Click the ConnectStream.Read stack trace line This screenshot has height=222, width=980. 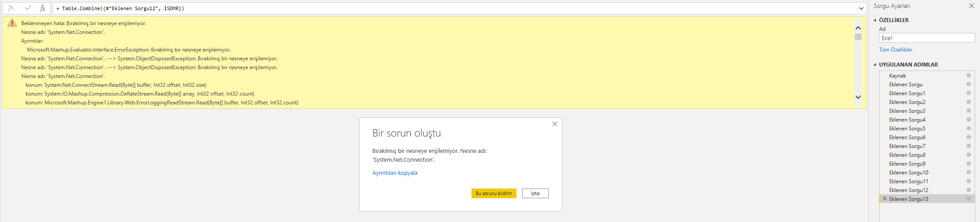[x=116, y=85]
